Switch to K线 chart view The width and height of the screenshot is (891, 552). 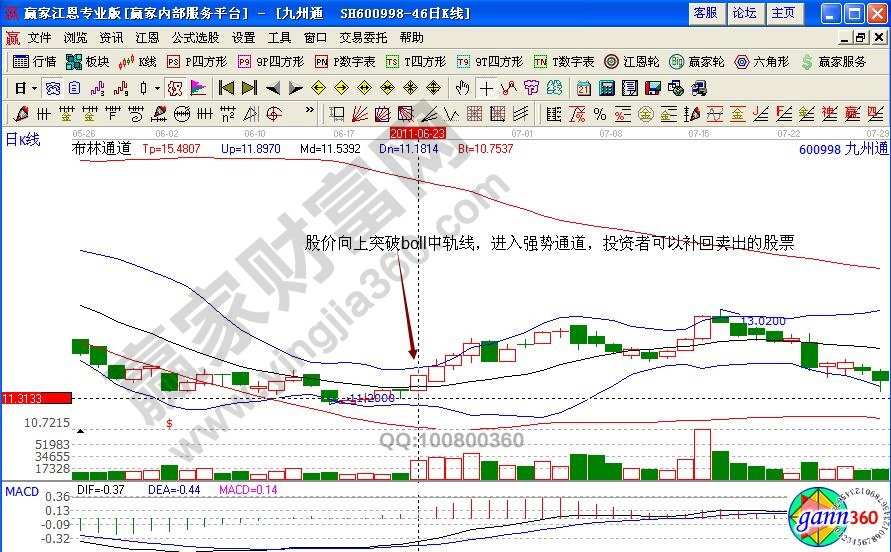click(x=137, y=61)
